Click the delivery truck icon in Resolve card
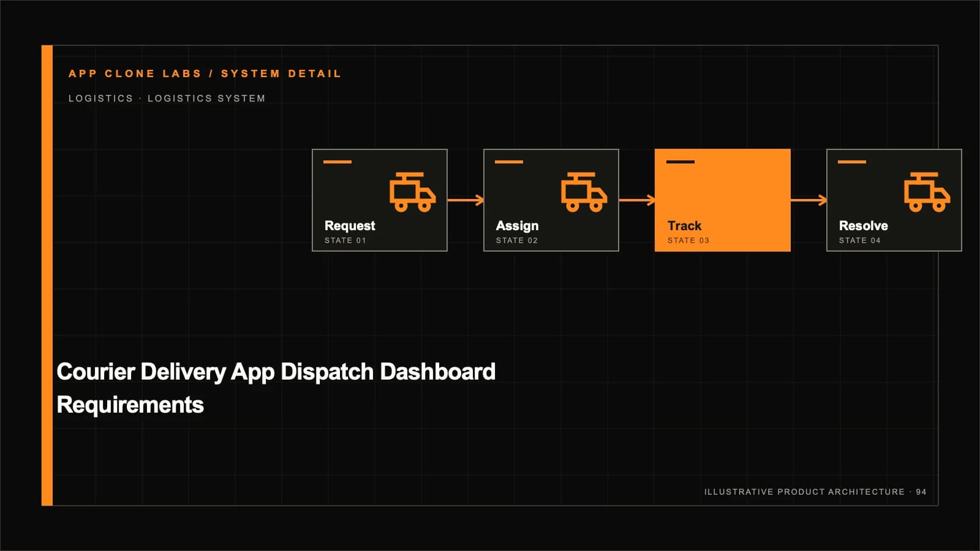 pyautogui.click(x=927, y=192)
